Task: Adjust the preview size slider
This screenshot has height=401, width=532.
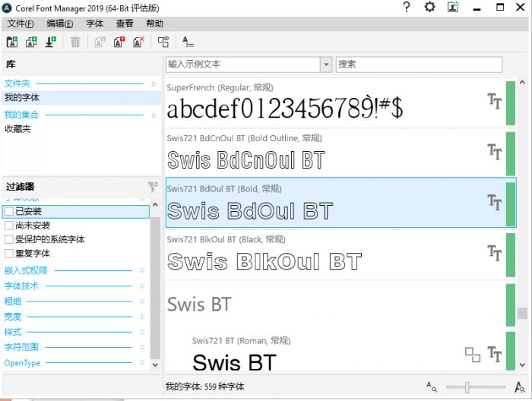Action: [x=467, y=387]
